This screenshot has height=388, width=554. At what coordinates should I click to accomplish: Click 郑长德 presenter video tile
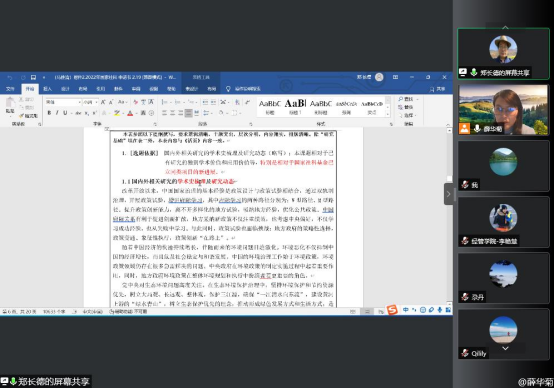[503, 54]
